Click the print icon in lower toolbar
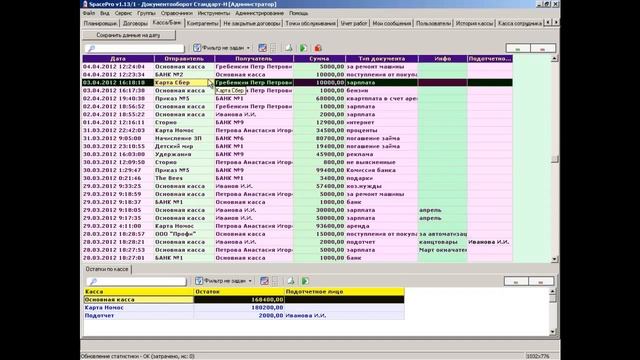This screenshot has width=640, height=360. tap(290, 281)
